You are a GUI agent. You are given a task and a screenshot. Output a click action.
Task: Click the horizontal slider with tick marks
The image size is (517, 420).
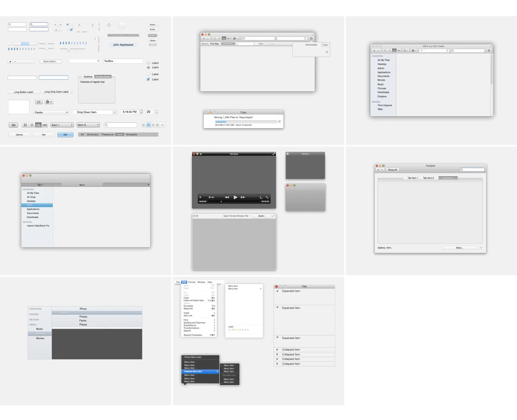72,50
